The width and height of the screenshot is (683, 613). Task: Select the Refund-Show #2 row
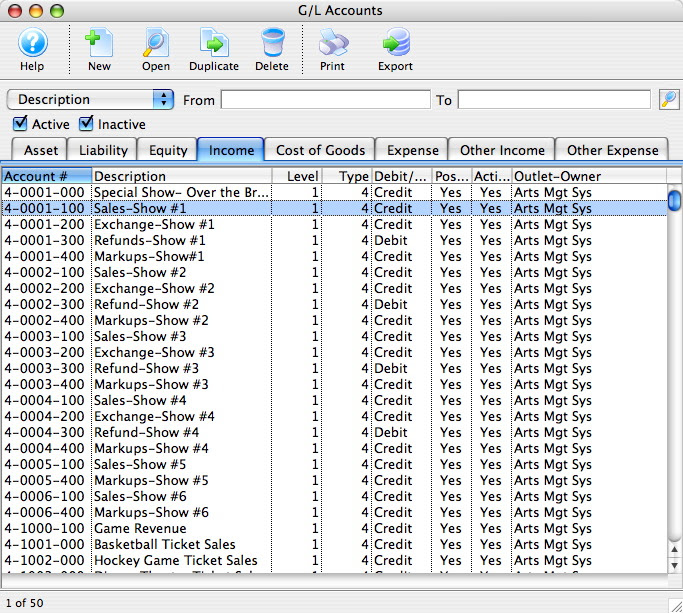(334, 304)
